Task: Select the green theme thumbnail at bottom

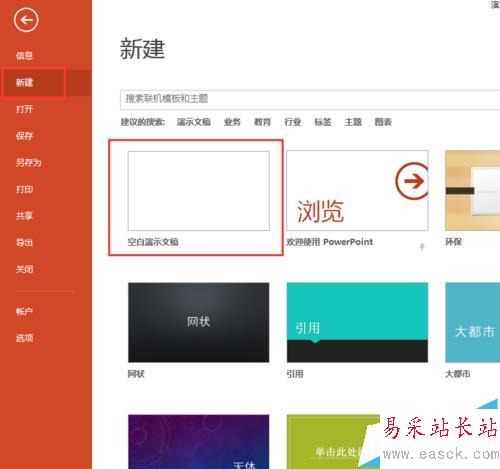Action: point(333,442)
